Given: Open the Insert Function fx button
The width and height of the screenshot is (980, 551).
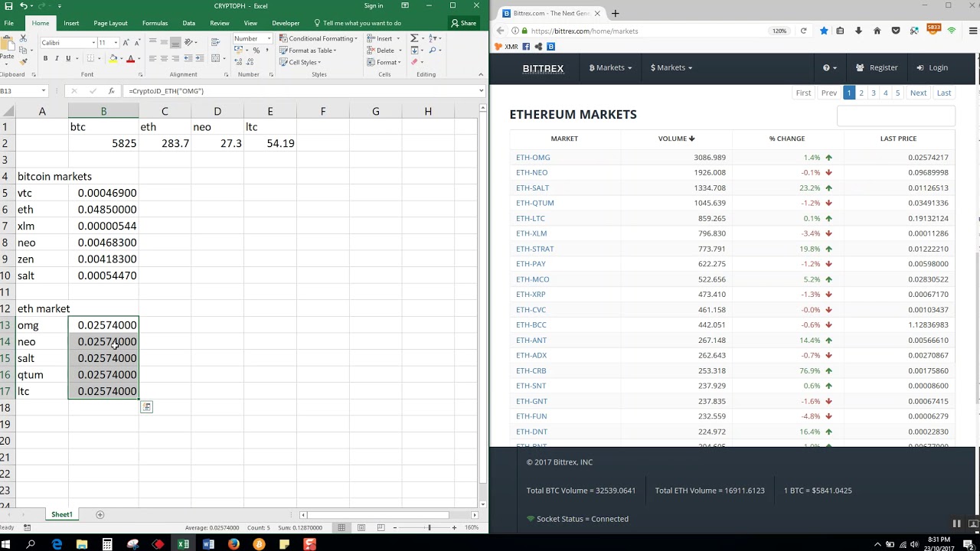Looking at the screenshot, I should (x=111, y=90).
